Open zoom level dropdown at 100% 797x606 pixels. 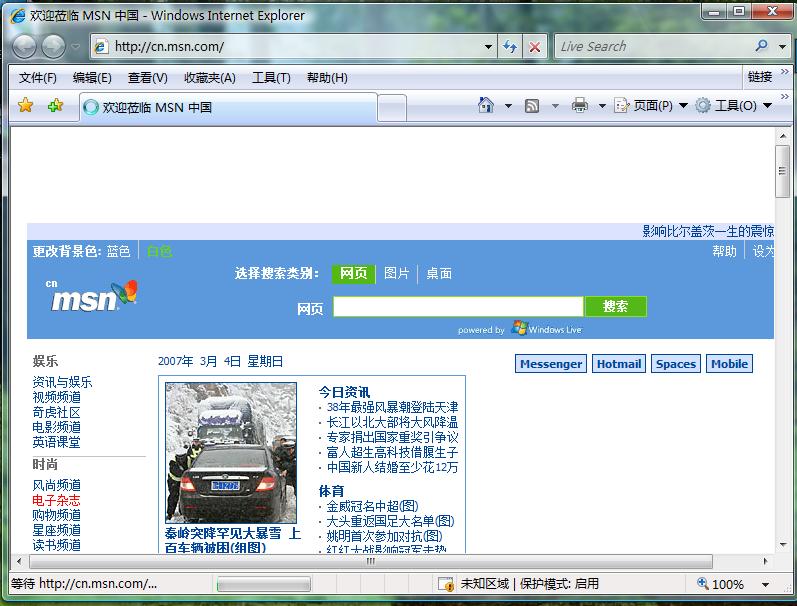click(x=765, y=584)
